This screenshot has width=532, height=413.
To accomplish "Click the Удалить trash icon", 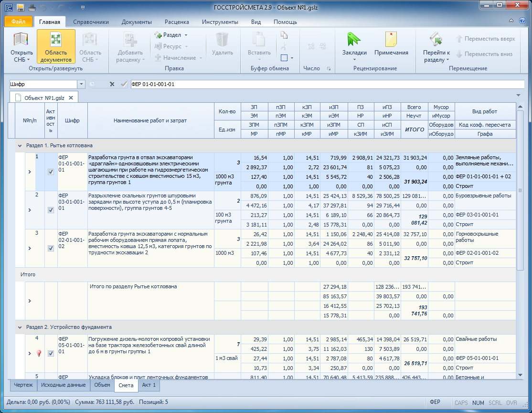I will tap(222, 39).
